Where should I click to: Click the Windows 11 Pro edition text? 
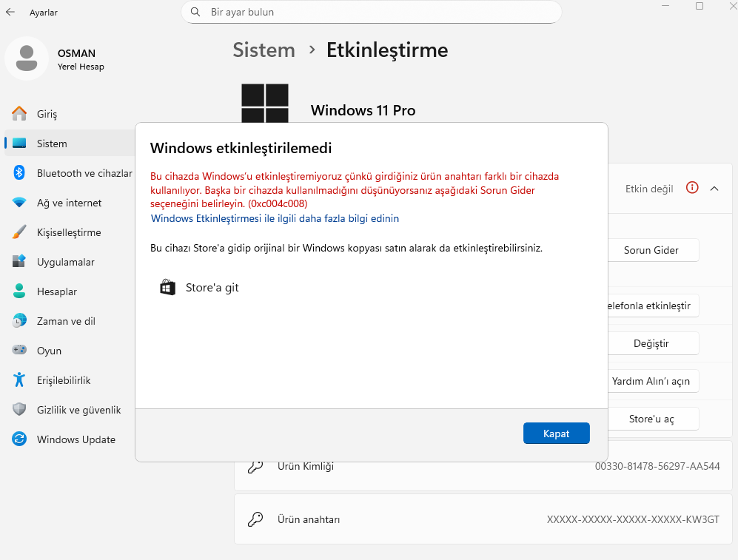(x=363, y=110)
